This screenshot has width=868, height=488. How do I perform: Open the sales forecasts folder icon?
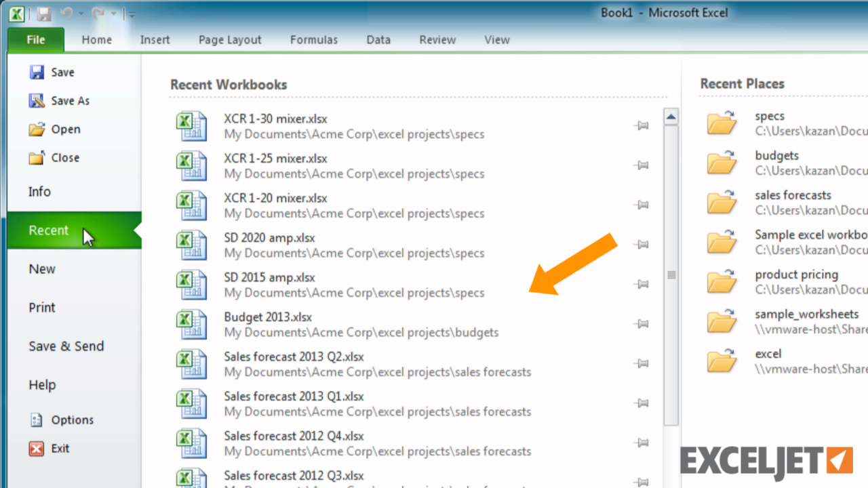pos(722,203)
